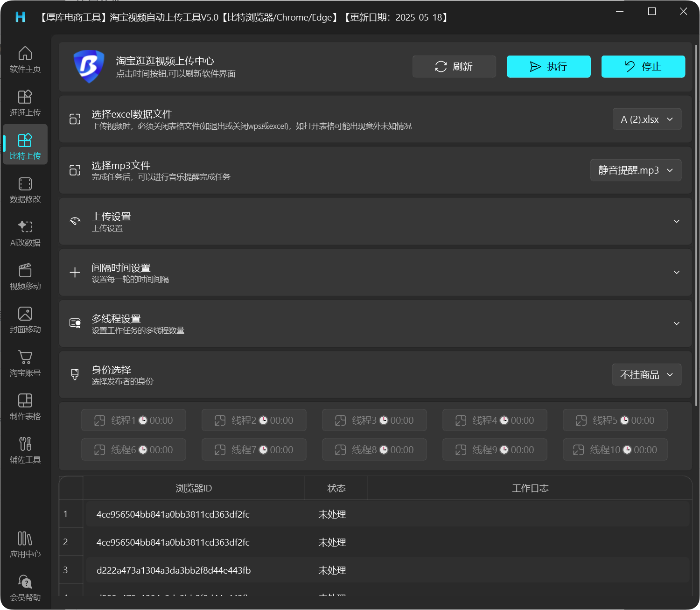Open the 淘宝账号 cart sidebar item
The width and height of the screenshot is (700, 610).
[x=25, y=364]
